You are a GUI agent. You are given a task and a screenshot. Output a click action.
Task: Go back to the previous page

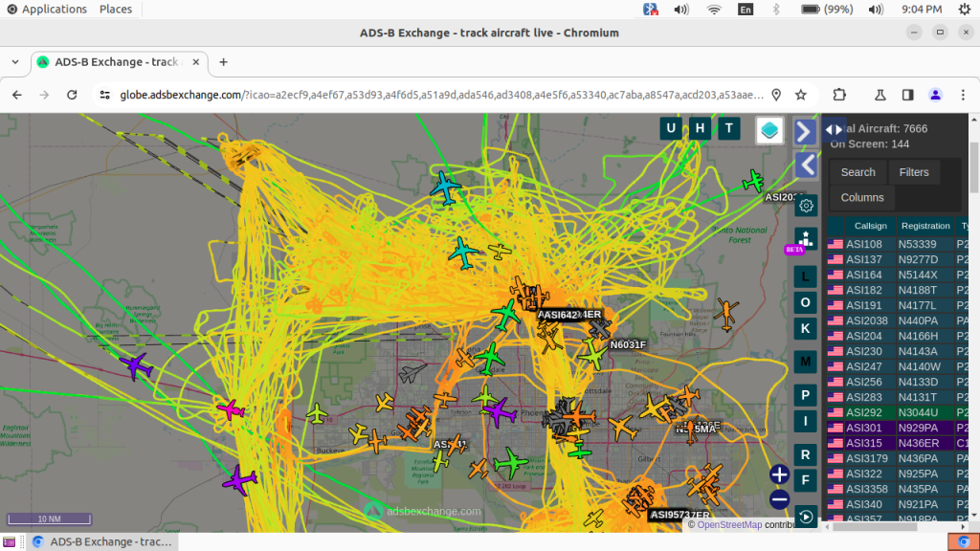click(x=17, y=95)
